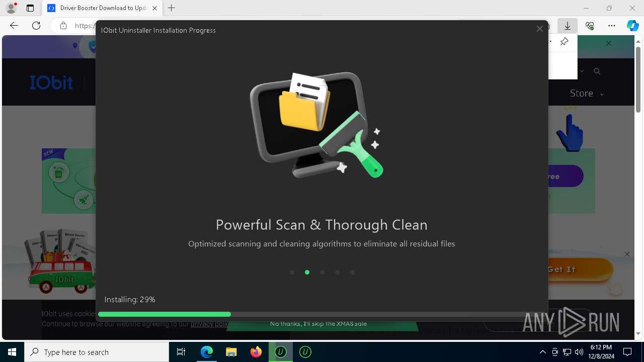Open File Explorer from taskbar
Viewport: 644px width, 362px height.
(x=231, y=352)
